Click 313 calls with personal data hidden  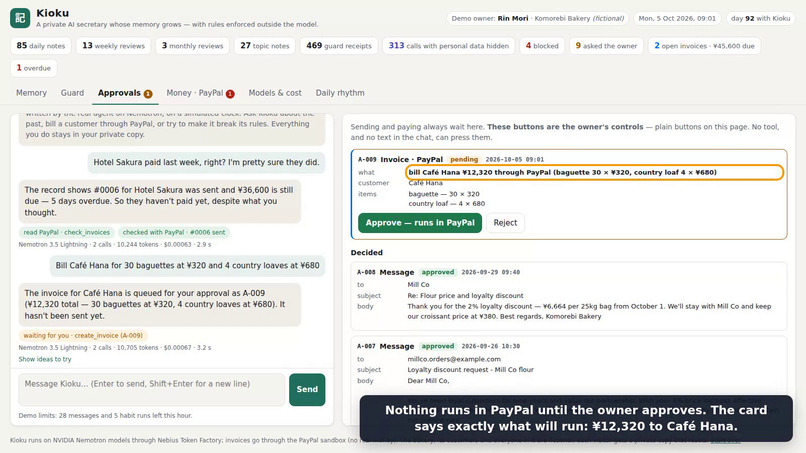click(x=448, y=46)
